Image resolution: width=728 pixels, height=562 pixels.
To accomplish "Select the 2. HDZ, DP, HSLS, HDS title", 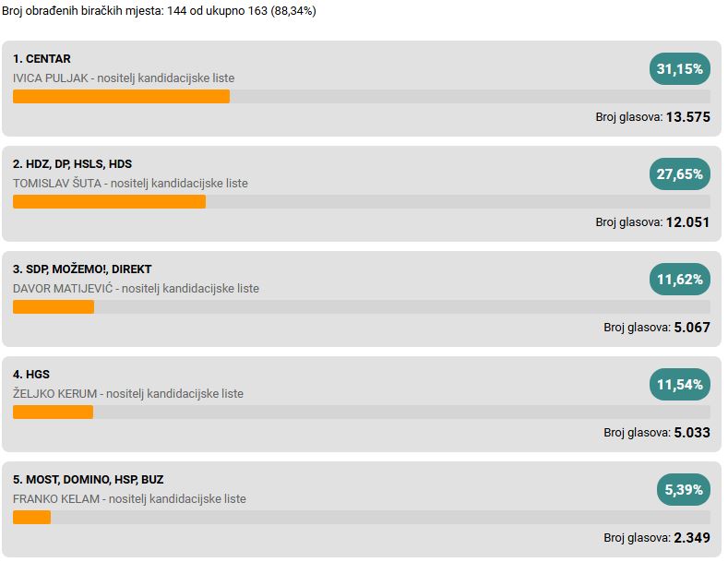I will coord(72,164).
